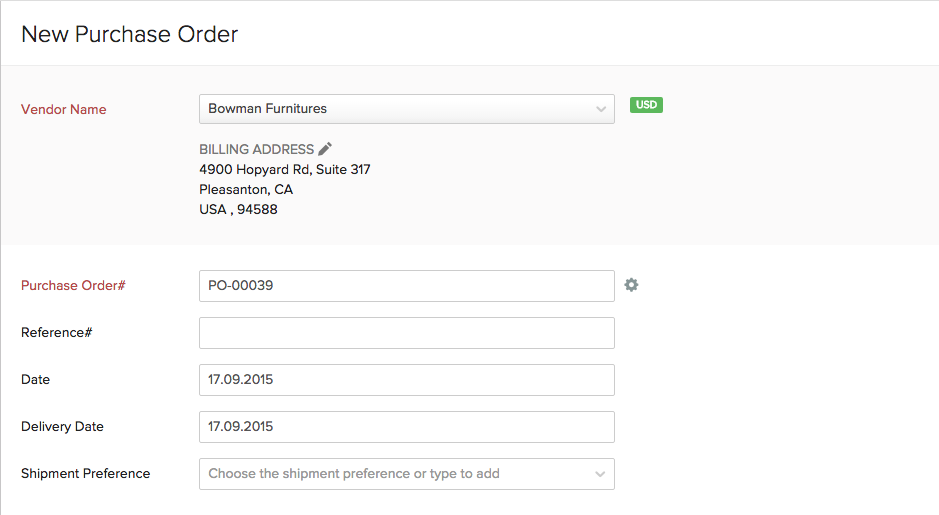Image resolution: width=939 pixels, height=515 pixels.
Task: Expand the Vendor Name dropdown arrow
Action: pyautogui.click(x=600, y=109)
